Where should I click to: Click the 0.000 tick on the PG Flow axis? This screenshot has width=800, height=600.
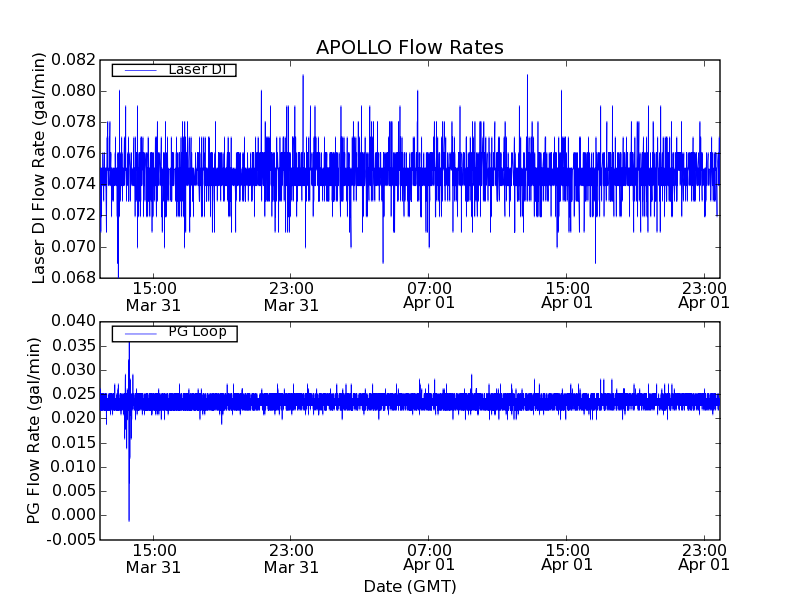(73, 515)
